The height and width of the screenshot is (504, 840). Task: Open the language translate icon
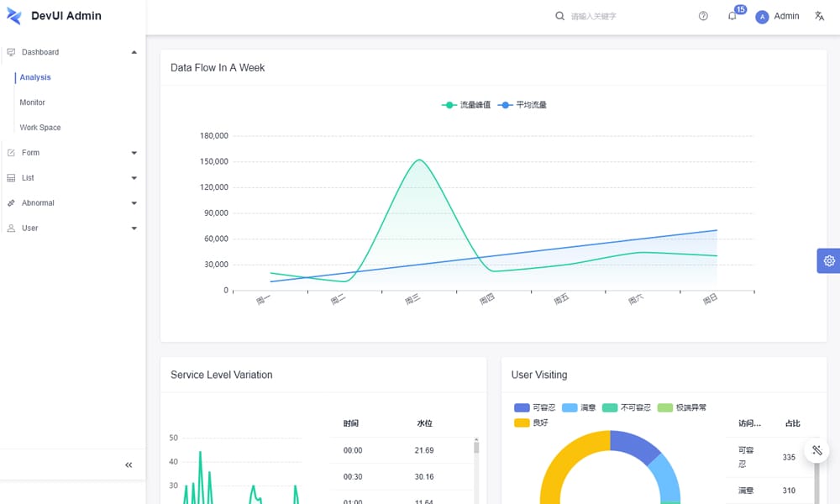819,16
